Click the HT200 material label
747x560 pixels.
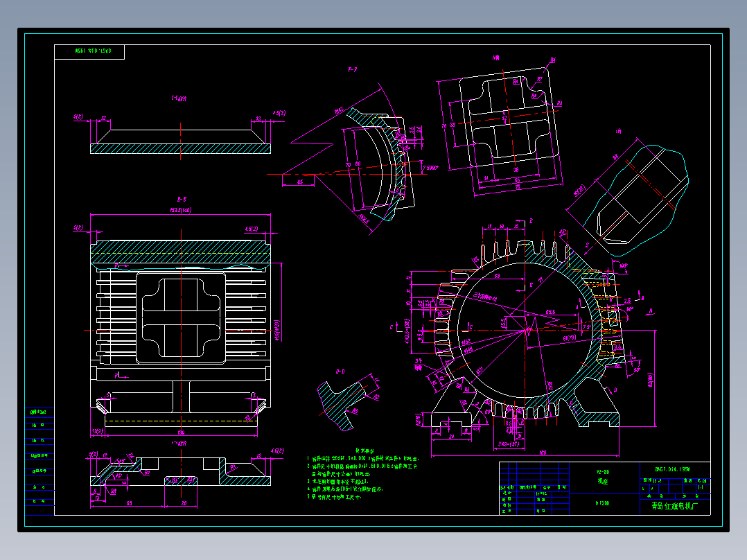click(x=602, y=503)
